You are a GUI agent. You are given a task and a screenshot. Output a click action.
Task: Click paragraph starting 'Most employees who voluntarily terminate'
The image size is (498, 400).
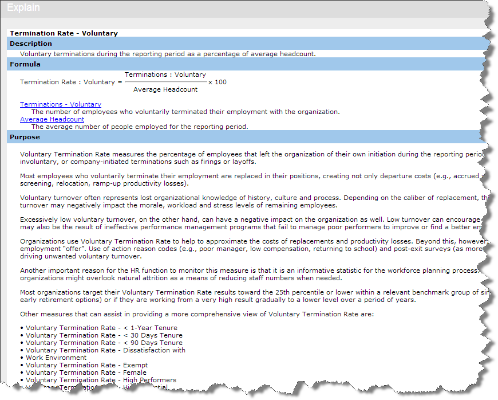[250, 180]
